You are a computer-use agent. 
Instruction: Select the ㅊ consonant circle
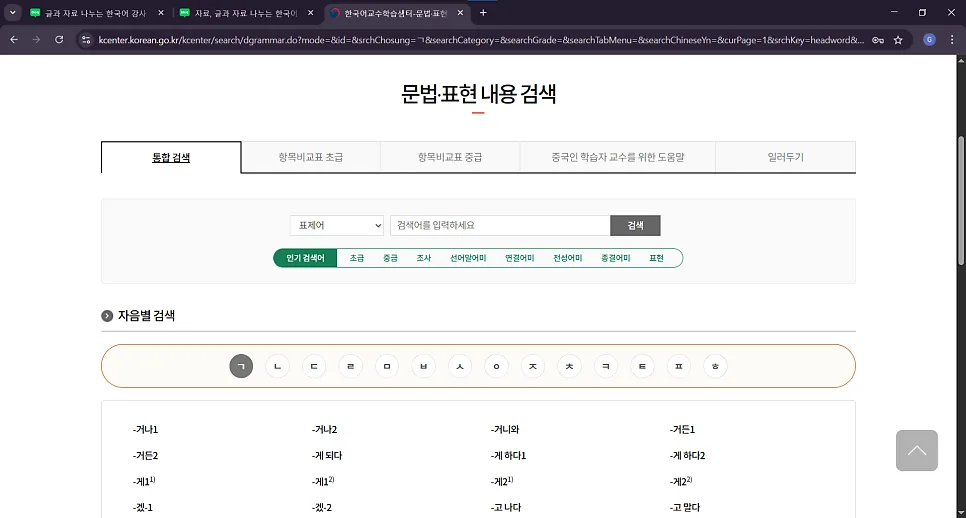[x=569, y=366]
